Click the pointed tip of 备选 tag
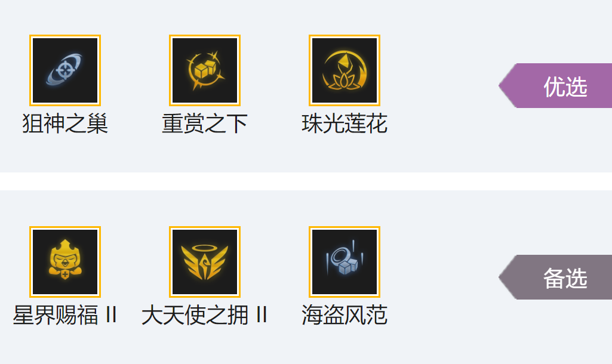Viewport: 612px width, 364px height. [503, 277]
